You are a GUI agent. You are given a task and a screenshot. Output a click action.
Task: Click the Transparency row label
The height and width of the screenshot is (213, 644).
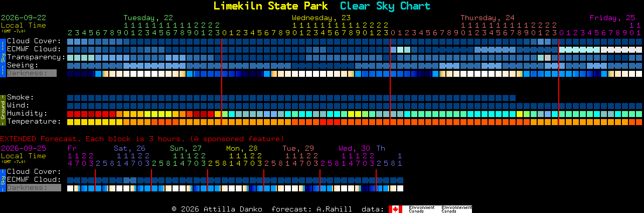coord(36,57)
